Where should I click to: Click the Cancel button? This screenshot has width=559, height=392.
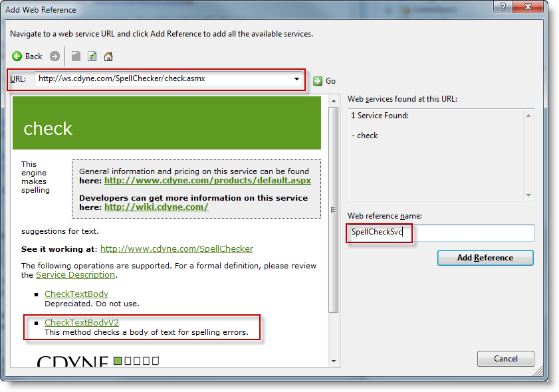[505, 359]
